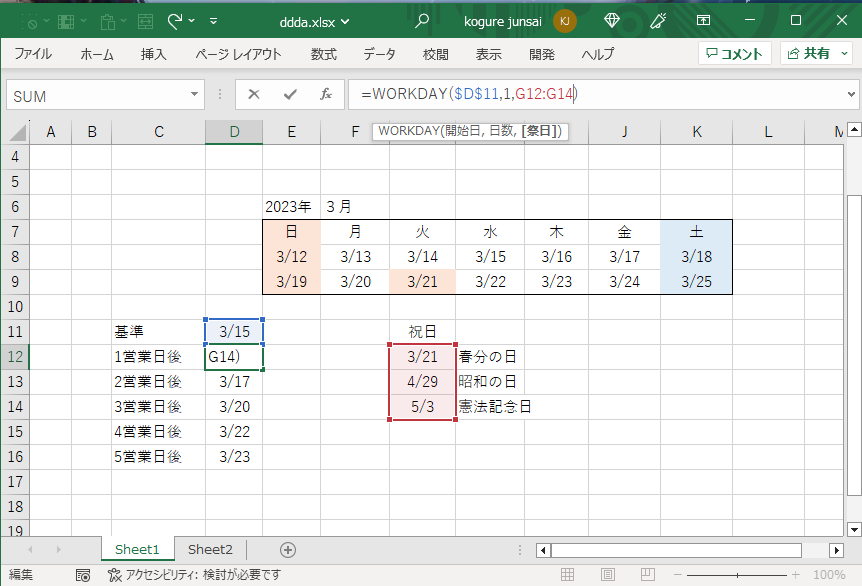Expand the Name Box dropdown showing SUM
Image resolution: width=862 pixels, height=586 pixels.
tap(195, 95)
